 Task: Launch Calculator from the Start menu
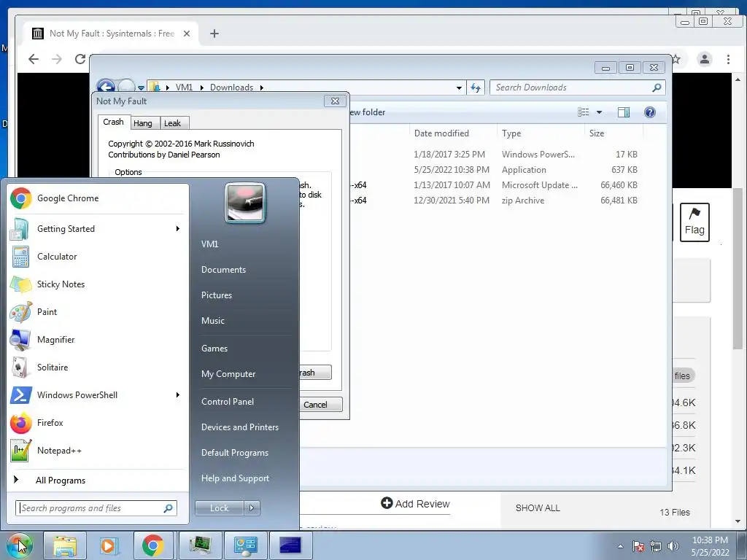click(97, 257)
